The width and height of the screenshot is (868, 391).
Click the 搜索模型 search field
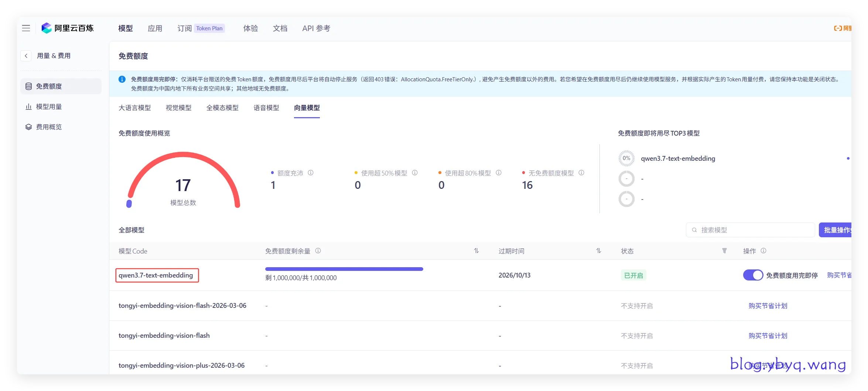coord(751,230)
